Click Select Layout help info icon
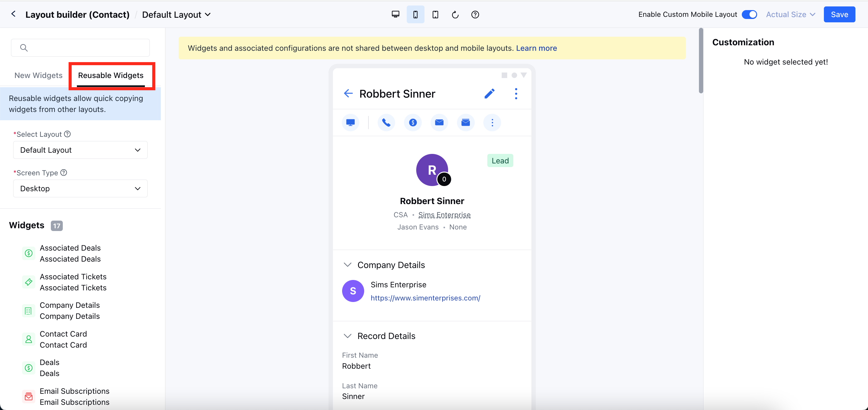Screen dimensions: 868x410 click(67, 134)
